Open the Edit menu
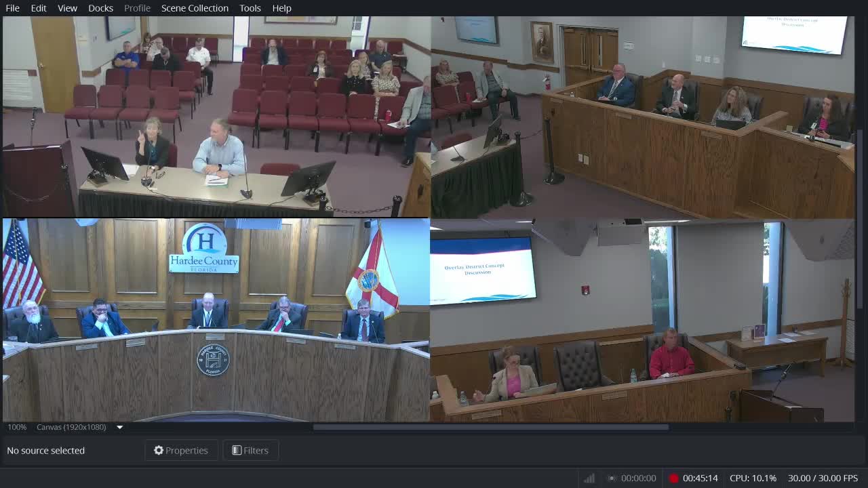Viewport: 868px width, 488px height. pyautogui.click(x=39, y=8)
